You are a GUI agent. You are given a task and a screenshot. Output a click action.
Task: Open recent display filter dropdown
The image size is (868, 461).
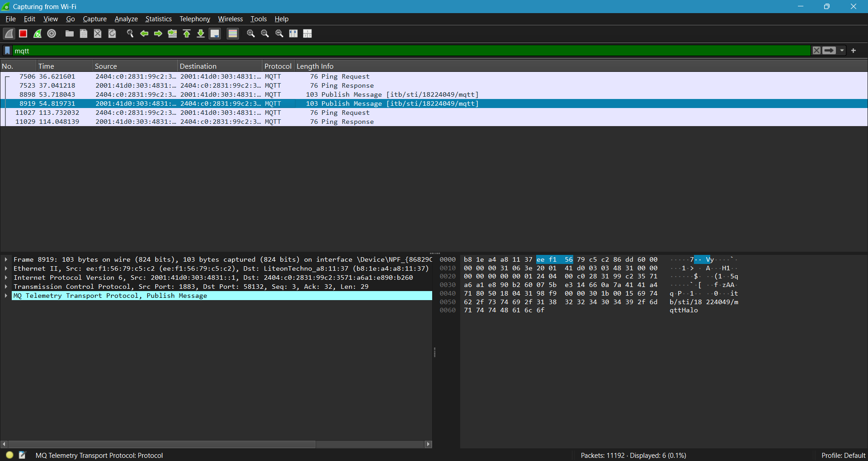tap(842, 51)
